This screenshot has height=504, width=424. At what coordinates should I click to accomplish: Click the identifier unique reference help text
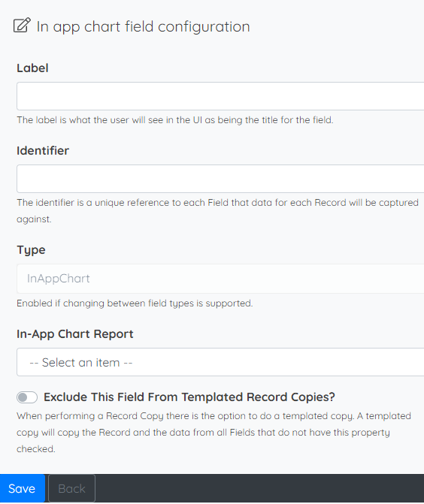pos(217,211)
